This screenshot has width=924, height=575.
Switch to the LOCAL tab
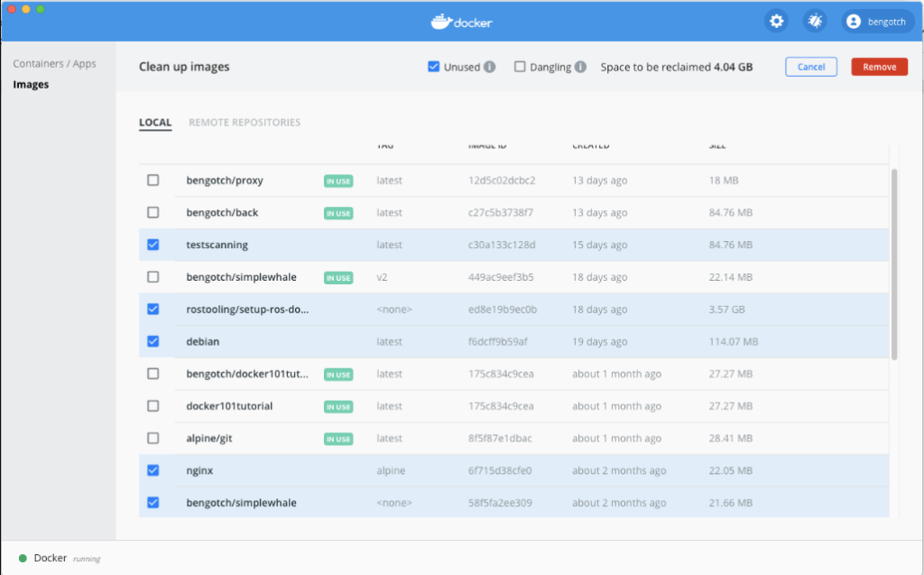click(155, 122)
